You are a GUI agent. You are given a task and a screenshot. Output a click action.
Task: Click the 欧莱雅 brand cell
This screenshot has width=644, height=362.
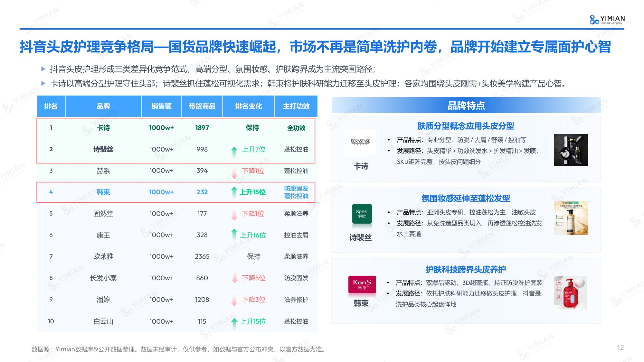103,256
